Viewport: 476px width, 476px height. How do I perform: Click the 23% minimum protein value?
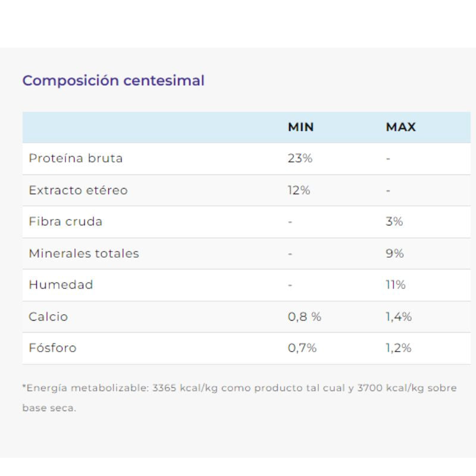(x=300, y=159)
